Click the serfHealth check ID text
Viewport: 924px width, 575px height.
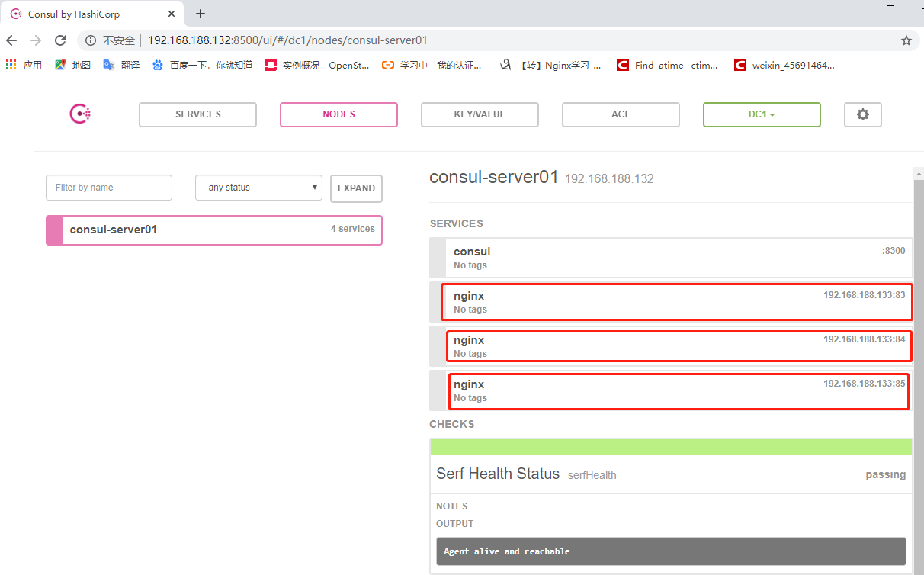click(x=592, y=476)
